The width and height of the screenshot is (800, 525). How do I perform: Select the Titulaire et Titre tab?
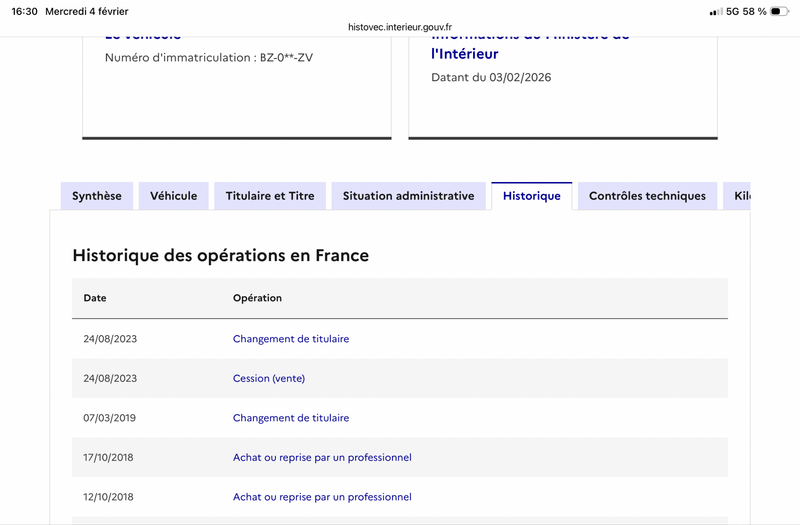coord(270,196)
